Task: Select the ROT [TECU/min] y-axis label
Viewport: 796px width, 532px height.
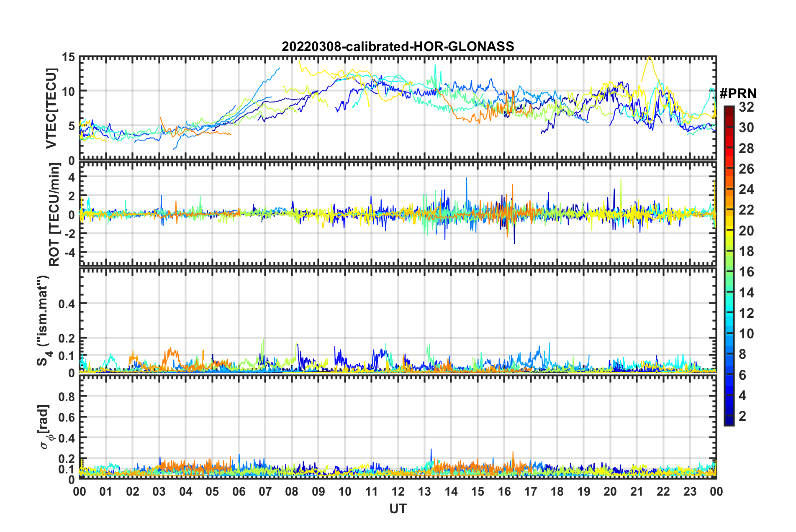Action: pyautogui.click(x=54, y=215)
